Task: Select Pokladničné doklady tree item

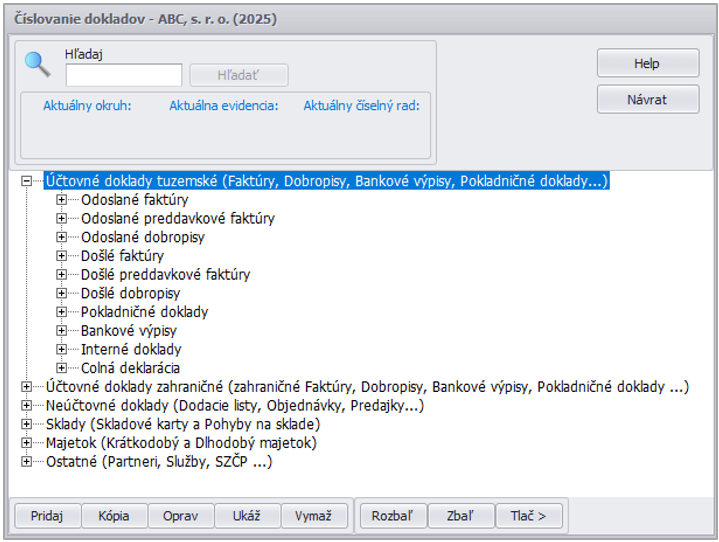Action: tap(144, 312)
